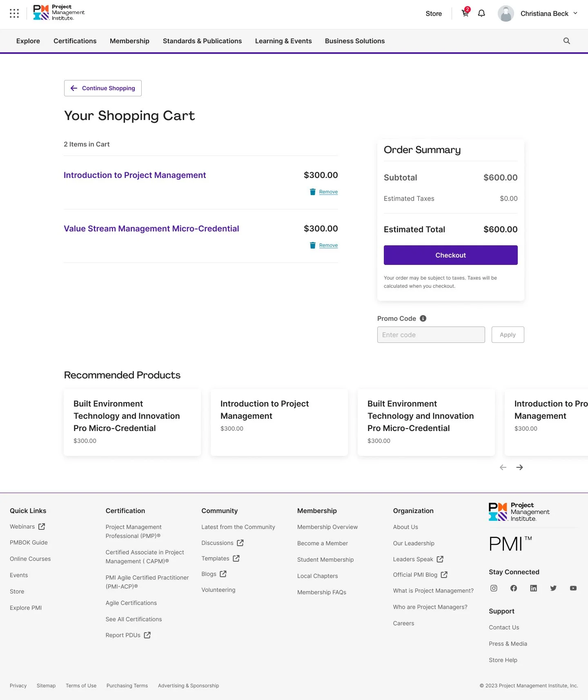Open Store Help support link
This screenshot has height=700, width=588.
(503, 660)
